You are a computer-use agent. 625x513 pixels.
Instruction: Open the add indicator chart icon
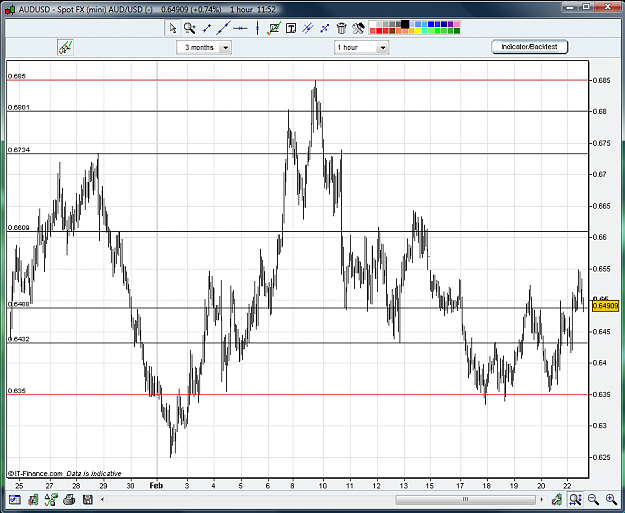coord(274,28)
